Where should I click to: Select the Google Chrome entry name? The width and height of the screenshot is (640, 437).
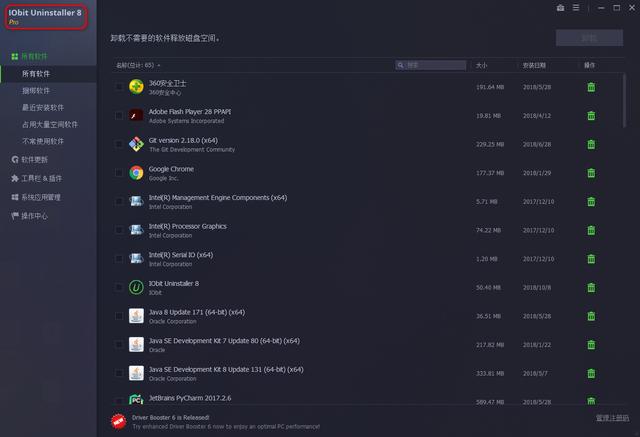click(171, 169)
